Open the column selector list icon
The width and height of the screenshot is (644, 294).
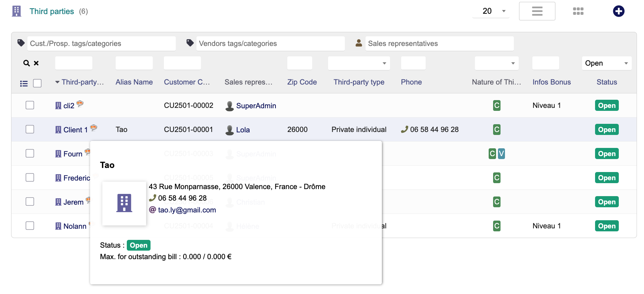tap(24, 84)
